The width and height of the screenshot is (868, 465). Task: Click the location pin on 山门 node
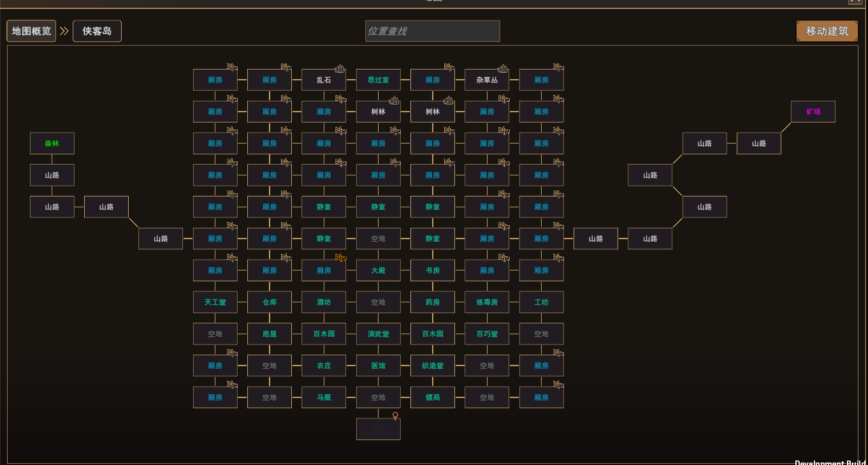tap(395, 417)
